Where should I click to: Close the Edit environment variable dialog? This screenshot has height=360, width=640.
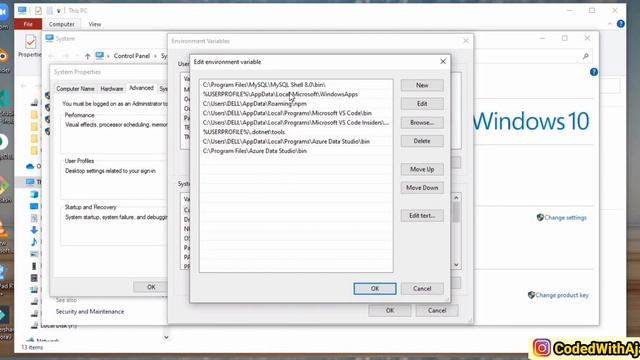(x=443, y=62)
